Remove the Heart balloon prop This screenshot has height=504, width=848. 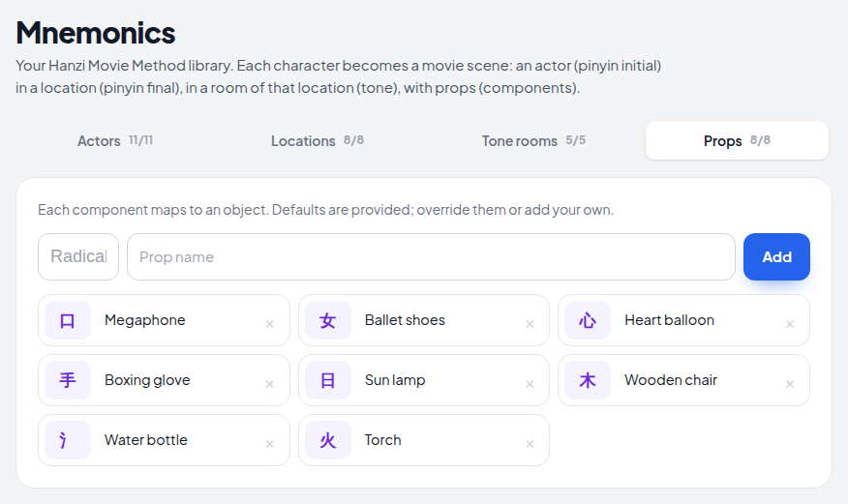pos(790,324)
